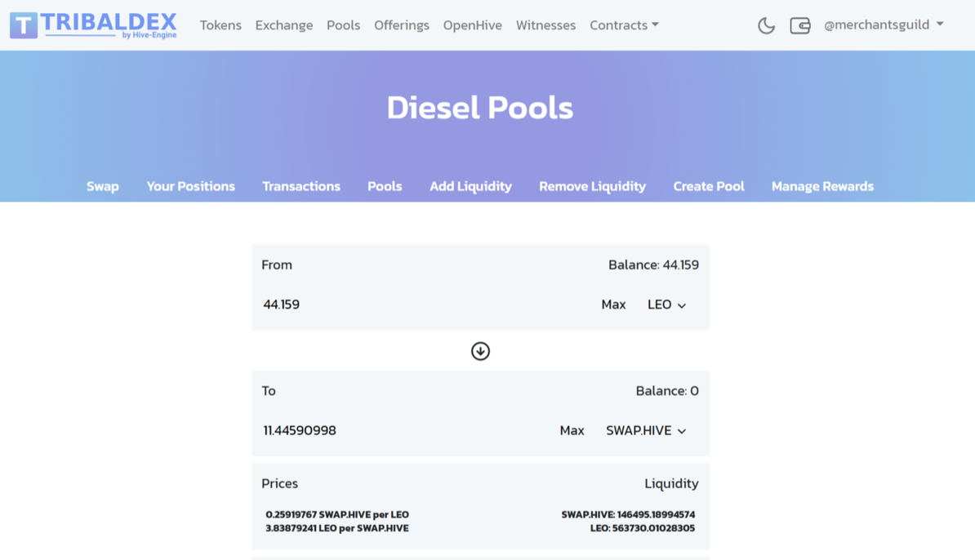Screen dimensions: 975x560
Task: Open the OpenHive link
Action: [x=472, y=25]
